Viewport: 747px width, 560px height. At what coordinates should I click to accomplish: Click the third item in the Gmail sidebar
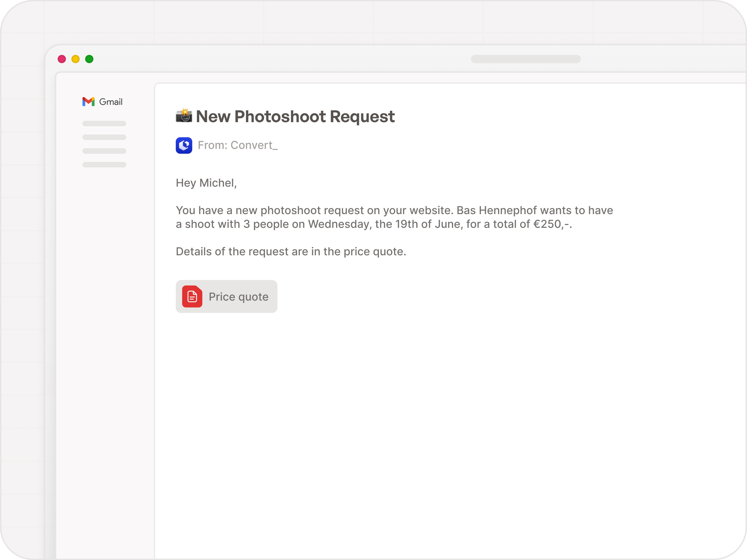point(104,151)
